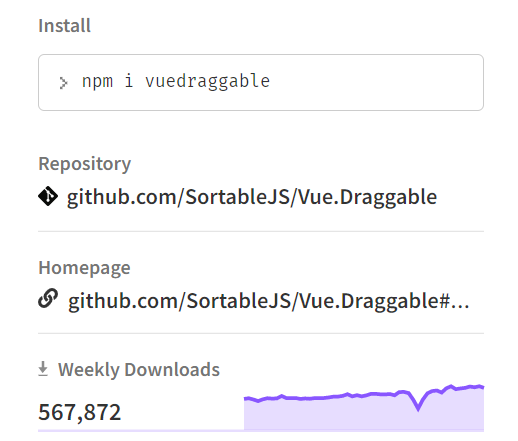Screen dimensions: 518x441
Task: Click the 567,872 download count
Action: tap(79, 412)
